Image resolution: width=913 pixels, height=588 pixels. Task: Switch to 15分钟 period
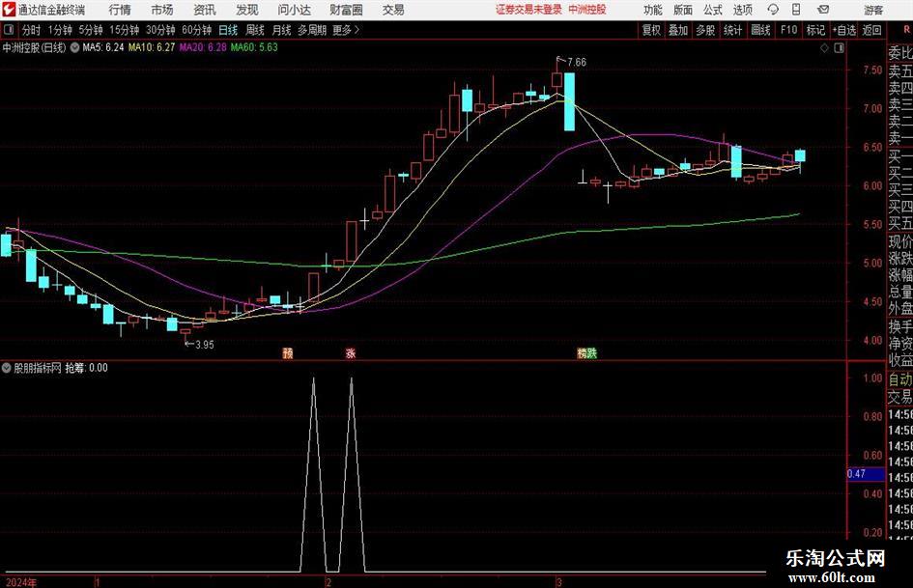(124, 30)
